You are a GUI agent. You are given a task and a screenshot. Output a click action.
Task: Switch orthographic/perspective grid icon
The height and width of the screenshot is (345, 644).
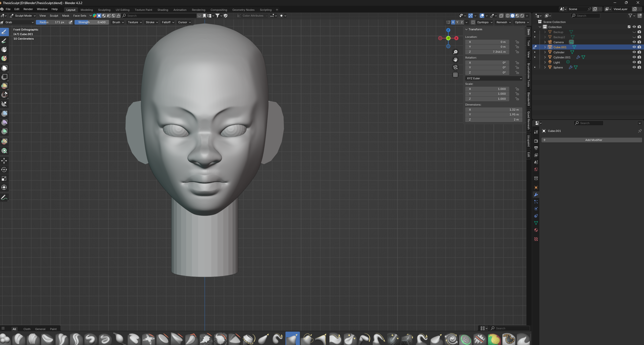[455, 75]
